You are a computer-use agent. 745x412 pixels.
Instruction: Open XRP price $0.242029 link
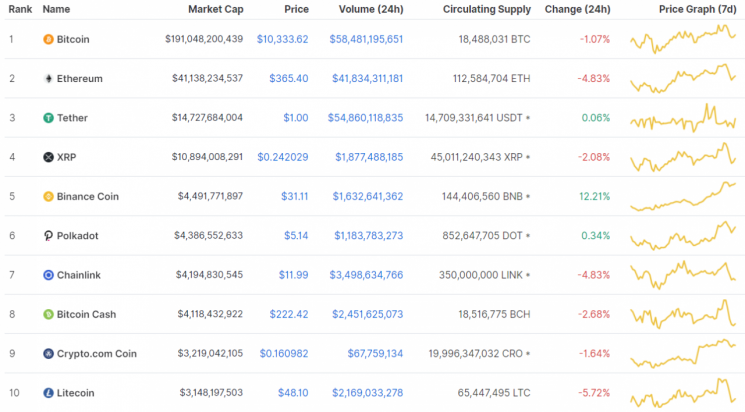[283, 157]
